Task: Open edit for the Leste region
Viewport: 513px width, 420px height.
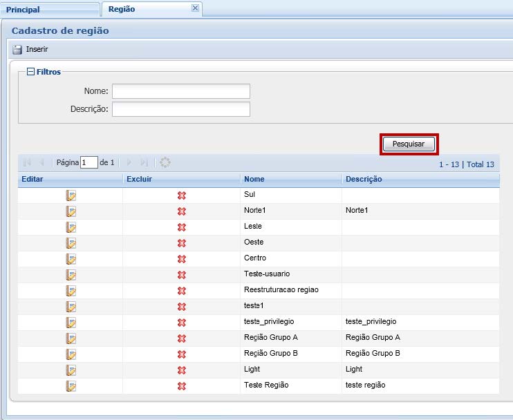Action: pyautogui.click(x=71, y=227)
